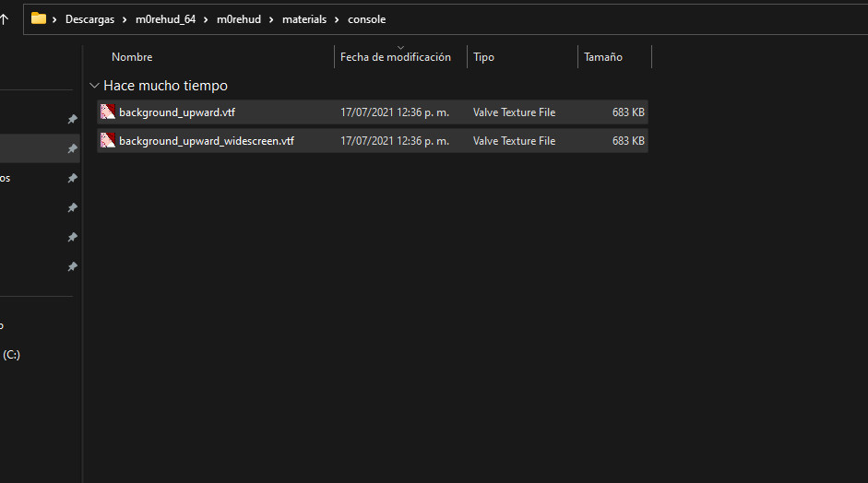The image size is (868, 483).
Task: Collapse the "Hace mucho tiempo" group
Action: pyautogui.click(x=94, y=86)
